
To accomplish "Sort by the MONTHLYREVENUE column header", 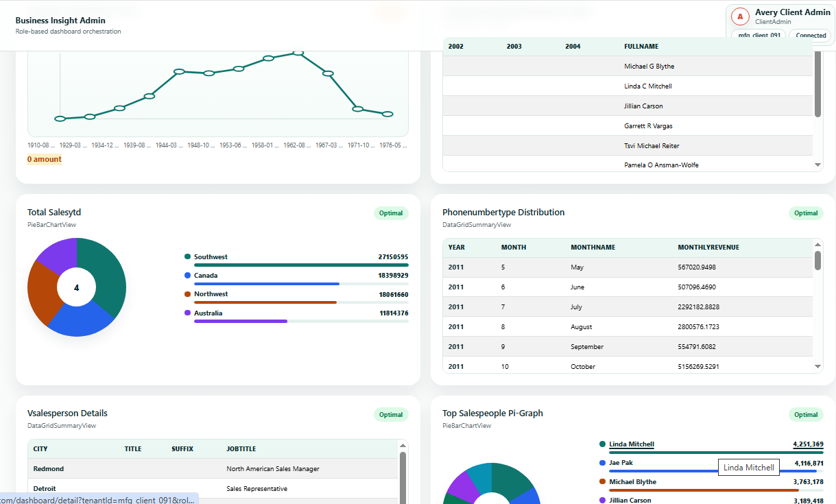I will point(708,248).
